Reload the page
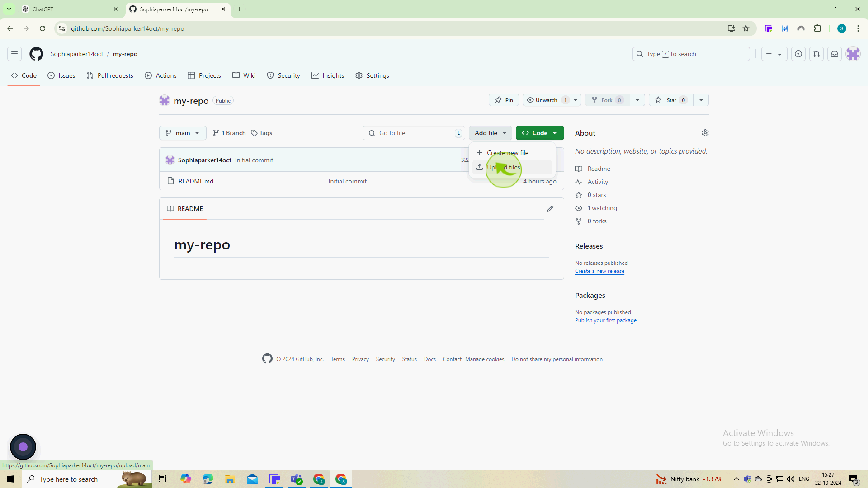The height and width of the screenshot is (488, 868). click(x=42, y=28)
